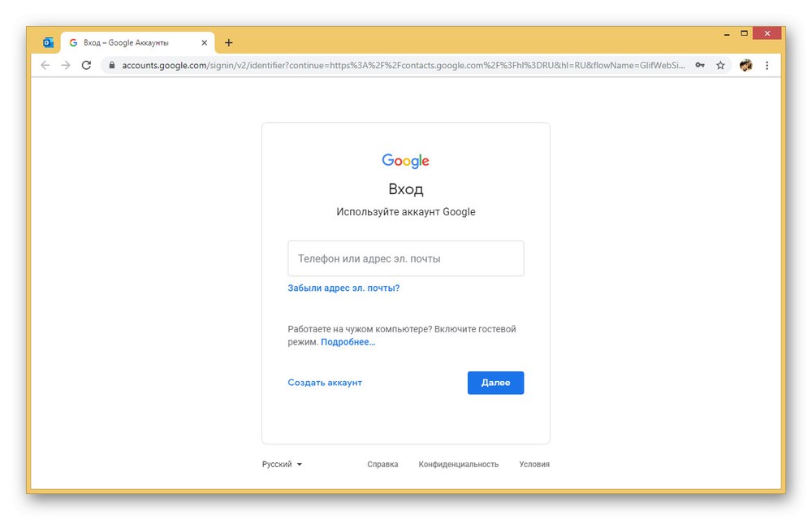The width and height of the screenshot is (812, 520).
Task: Select the pinned tab at far left
Action: pos(48,42)
